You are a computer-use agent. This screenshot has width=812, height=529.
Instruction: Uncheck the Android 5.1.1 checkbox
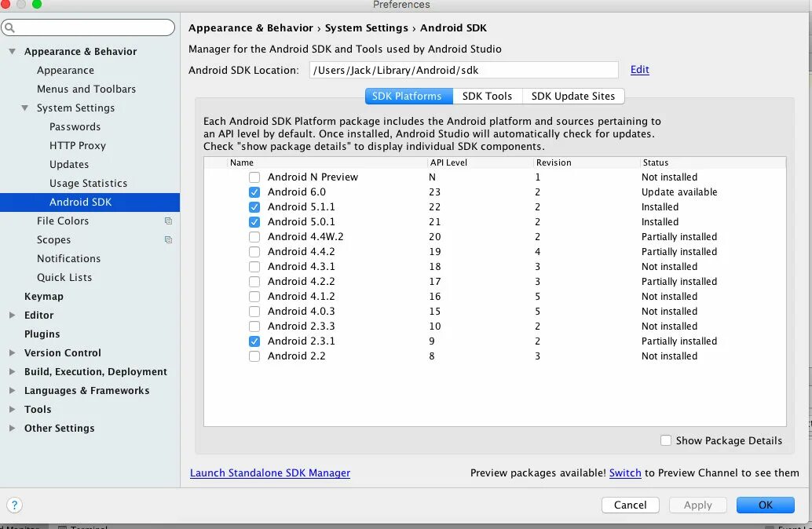click(x=254, y=207)
